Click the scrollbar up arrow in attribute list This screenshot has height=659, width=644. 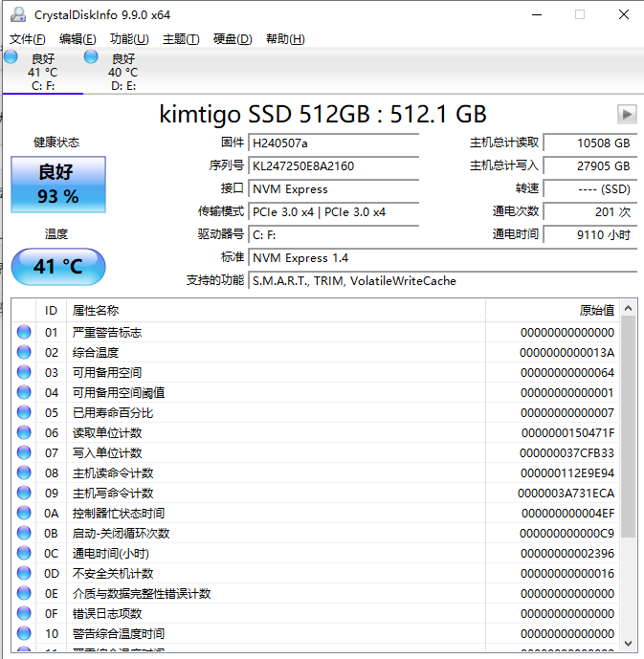(x=628, y=309)
